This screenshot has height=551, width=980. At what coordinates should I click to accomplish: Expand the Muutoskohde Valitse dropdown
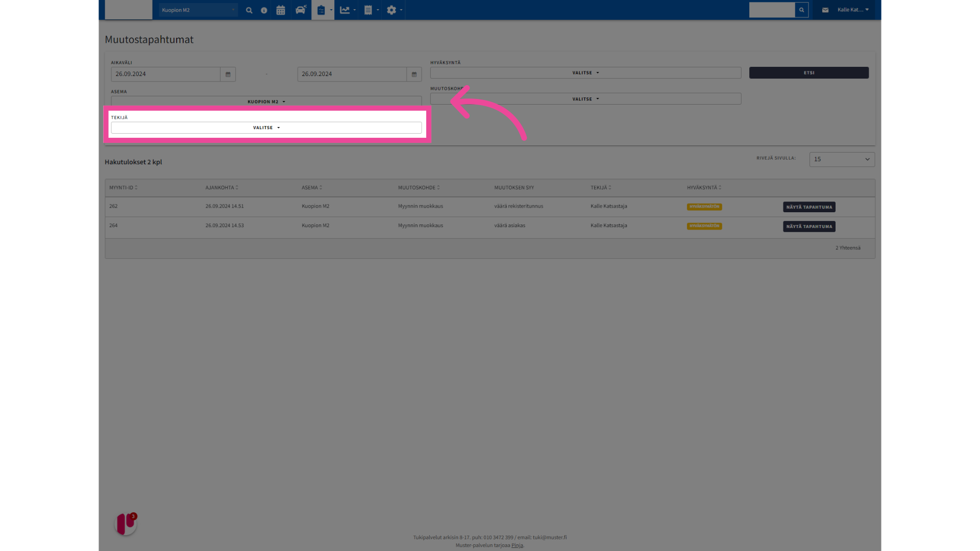point(585,99)
